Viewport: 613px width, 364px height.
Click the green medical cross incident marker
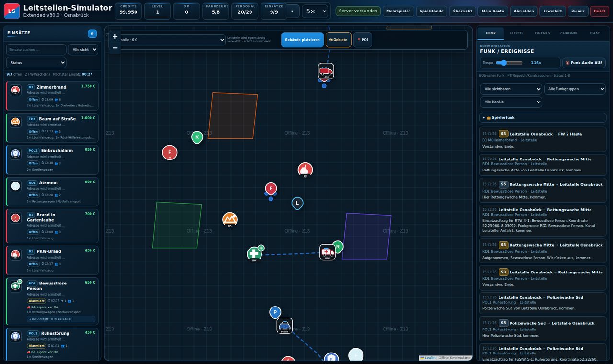coord(254,254)
